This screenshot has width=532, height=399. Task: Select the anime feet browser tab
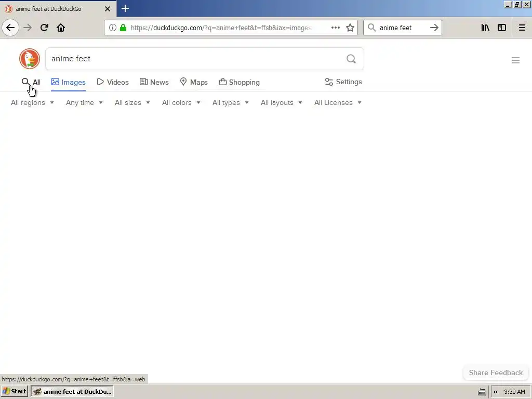pyautogui.click(x=58, y=8)
